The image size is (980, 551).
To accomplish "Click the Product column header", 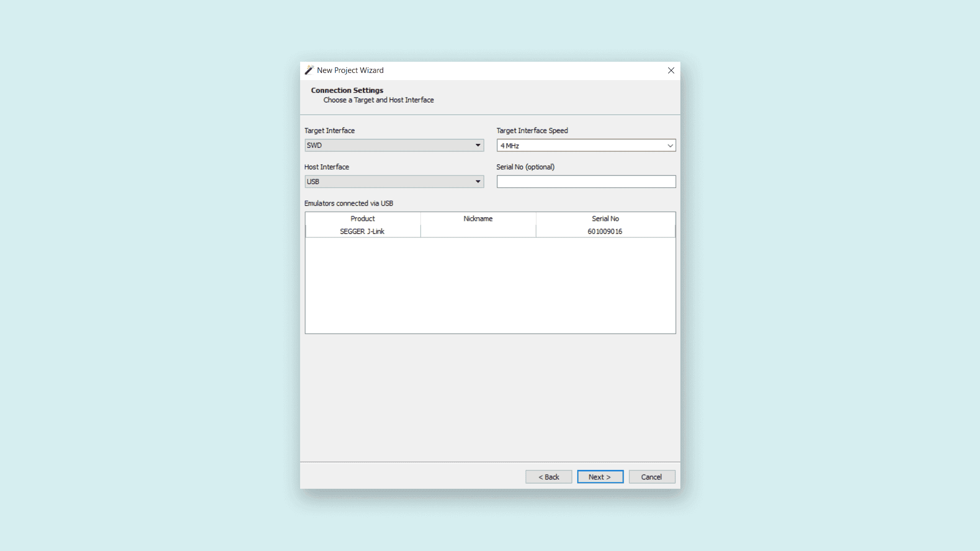I will tap(362, 218).
